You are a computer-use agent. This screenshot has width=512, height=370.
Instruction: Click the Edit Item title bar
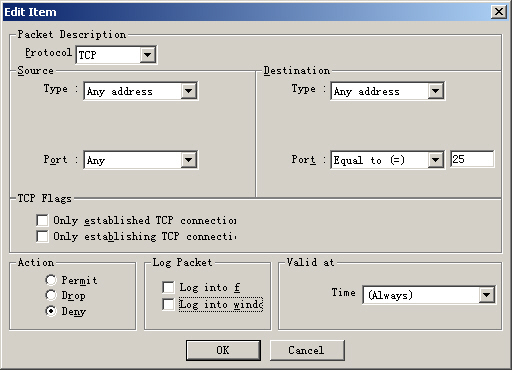coord(247,12)
